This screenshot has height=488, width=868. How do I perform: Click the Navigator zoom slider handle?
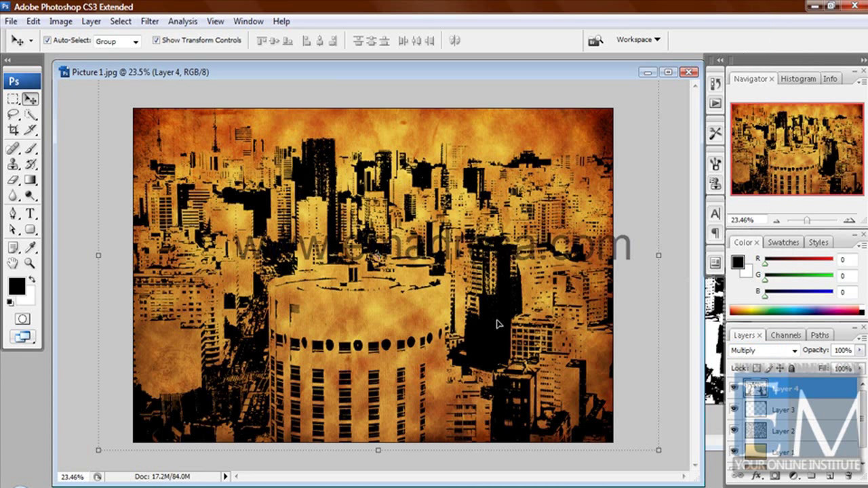click(x=807, y=220)
